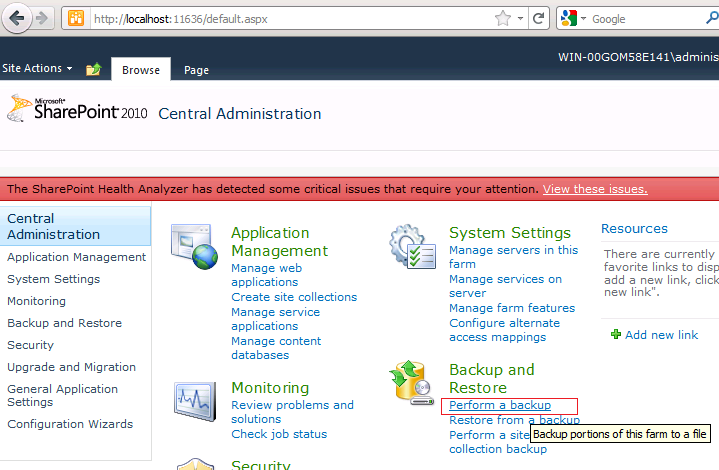The width and height of the screenshot is (719, 470).
Task: Reload the page with refresh icon
Action: (539, 18)
